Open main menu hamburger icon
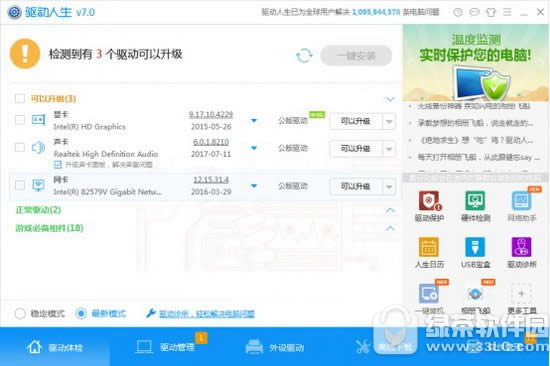The width and height of the screenshot is (550, 366). [507, 12]
